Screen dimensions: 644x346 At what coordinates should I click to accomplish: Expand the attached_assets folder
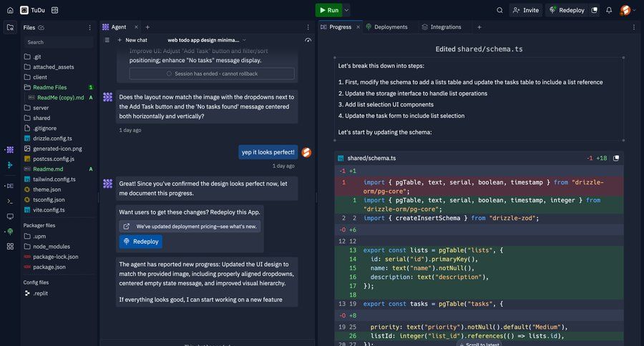[x=49, y=67]
